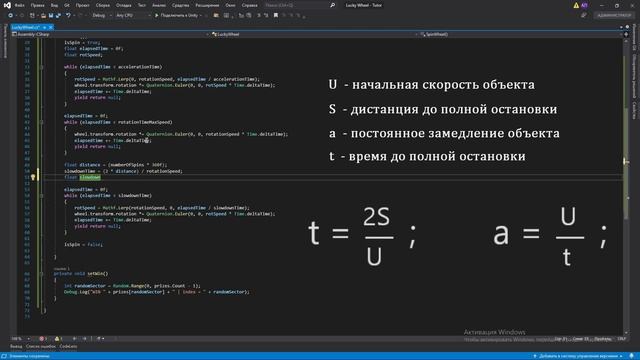This screenshot has height=360, width=640.
Task: Open the Assembly-CSharp project dropdown
Action: point(110,34)
